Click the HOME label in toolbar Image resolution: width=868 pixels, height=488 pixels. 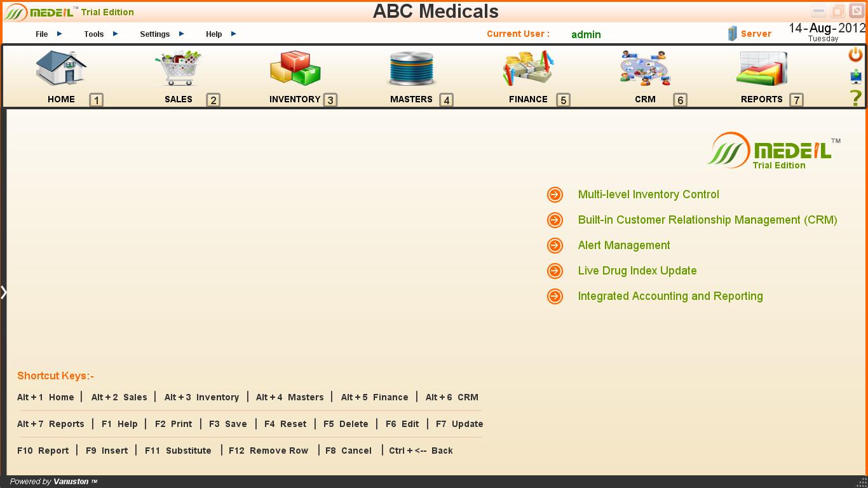61,99
